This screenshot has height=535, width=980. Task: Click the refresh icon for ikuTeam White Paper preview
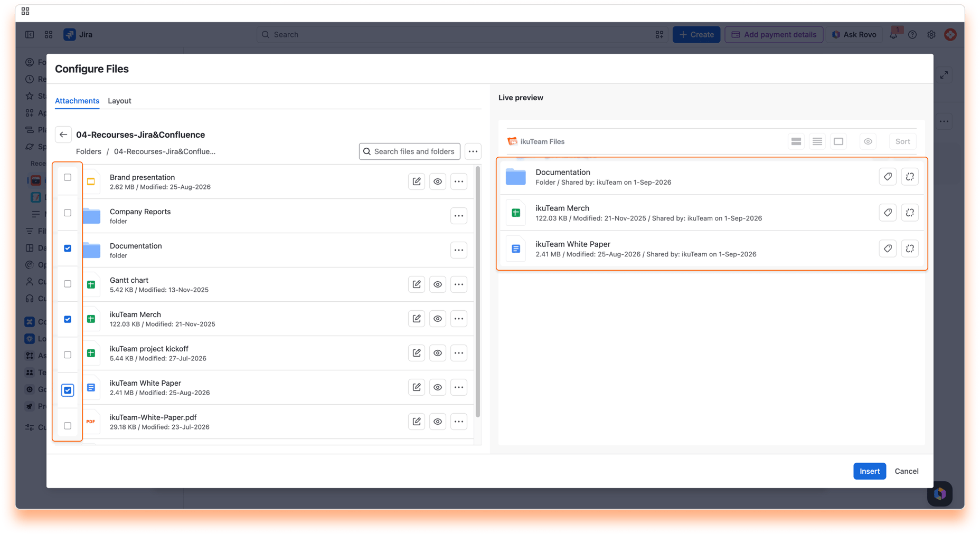point(910,249)
